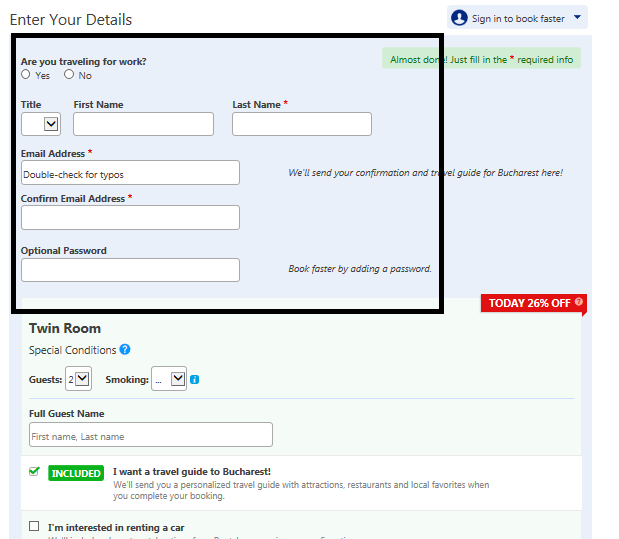Toggle the travel guide to Bucharest checkbox
This screenshot has width=619, height=539.
point(35,472)
